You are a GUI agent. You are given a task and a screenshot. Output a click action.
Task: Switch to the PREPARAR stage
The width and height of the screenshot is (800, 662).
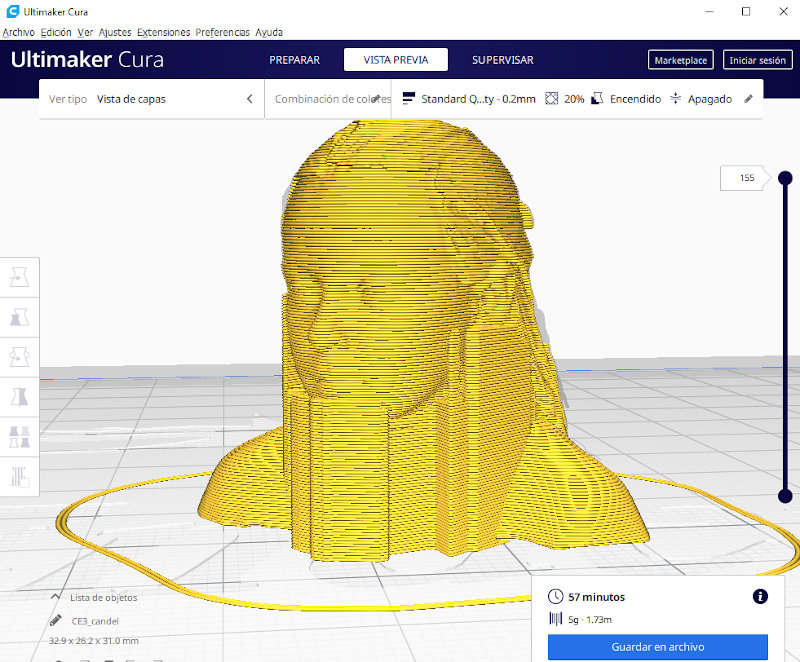point(294,60)
